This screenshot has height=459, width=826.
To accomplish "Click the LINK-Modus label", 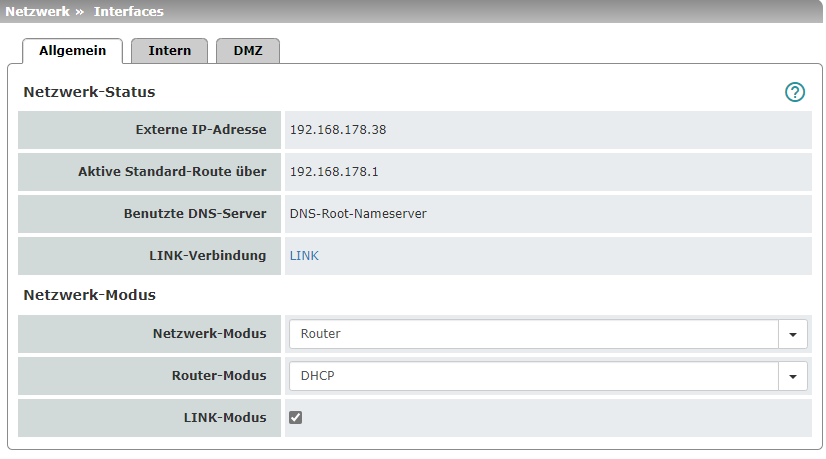I will [225, 417].
